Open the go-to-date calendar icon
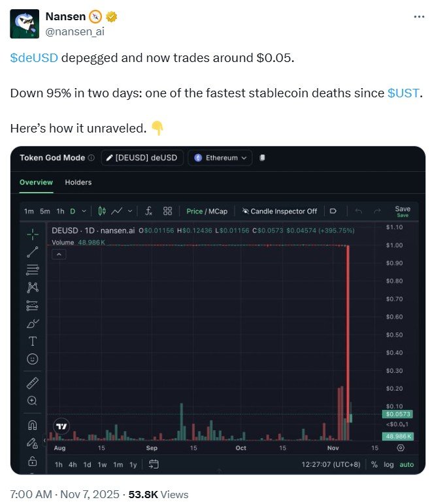Viewport: 432px width, 504px height. tap(154, 464)
